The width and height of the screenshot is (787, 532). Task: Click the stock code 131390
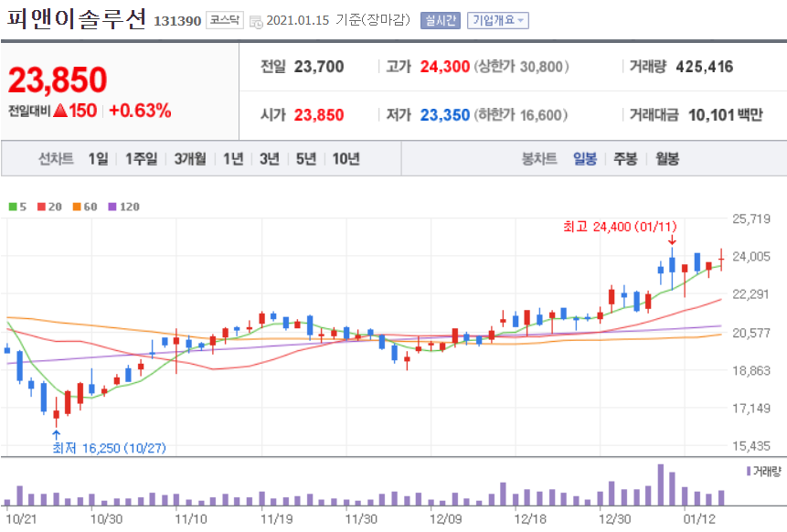(177, 21)
